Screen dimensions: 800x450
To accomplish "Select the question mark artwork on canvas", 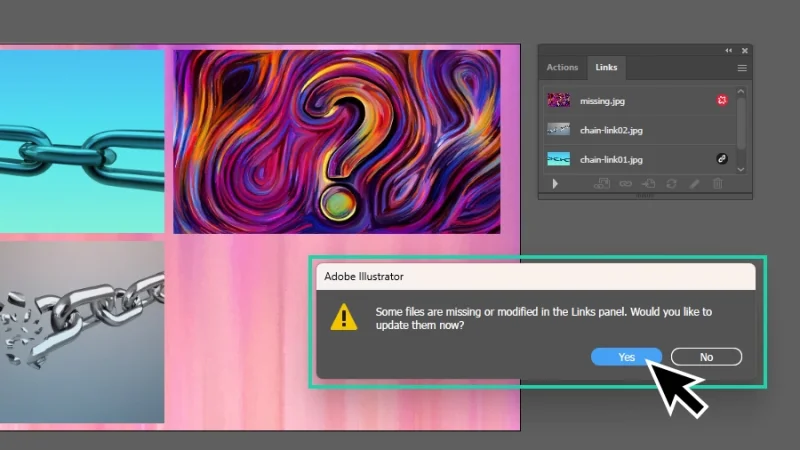I will pos(336,141).
